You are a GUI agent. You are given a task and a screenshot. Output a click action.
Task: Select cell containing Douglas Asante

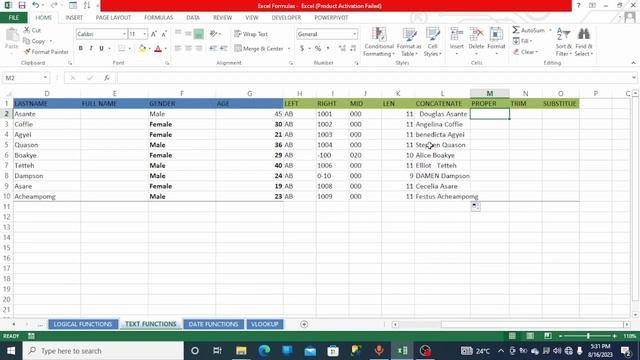[442, 114]
